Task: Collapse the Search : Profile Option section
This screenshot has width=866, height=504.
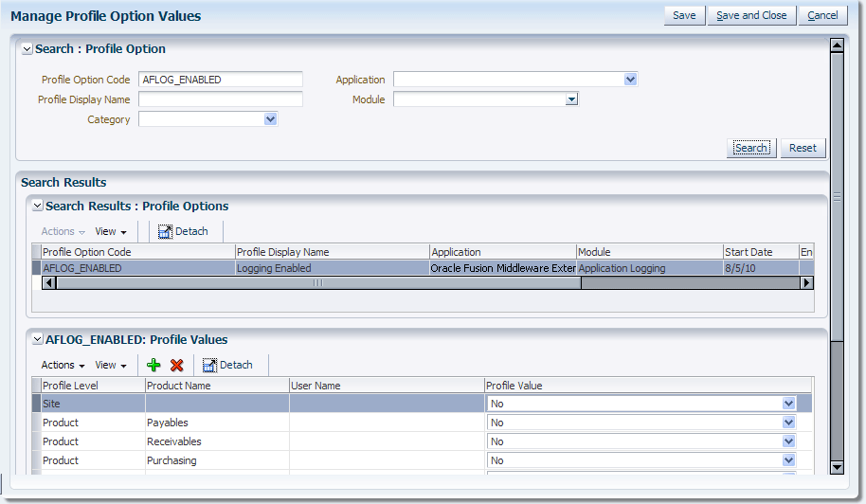Action: 27,49
